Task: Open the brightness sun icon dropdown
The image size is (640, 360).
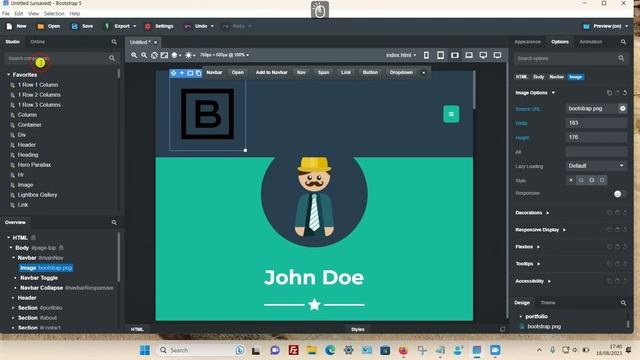Action: (x=190, y=55)
